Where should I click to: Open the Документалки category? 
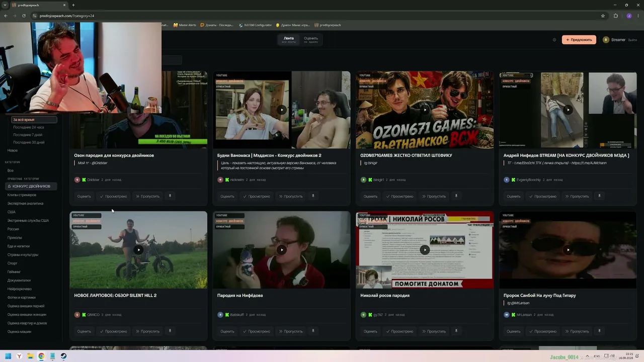pos(19,281)
